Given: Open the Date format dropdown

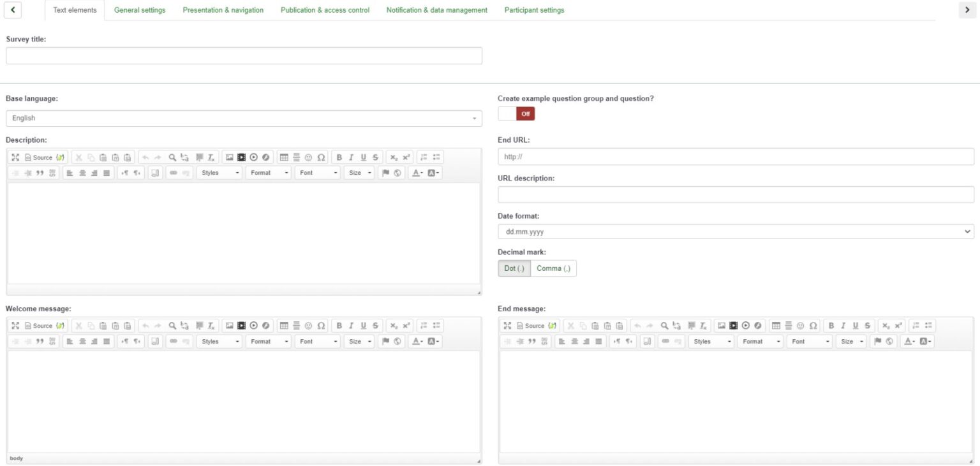Looking at the screenshot, I should 734,231.
